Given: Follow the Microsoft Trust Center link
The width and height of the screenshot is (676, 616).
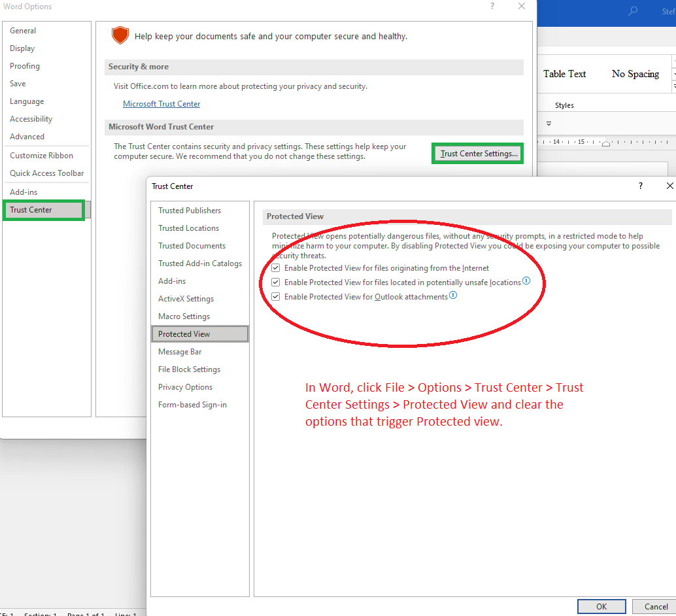Looking at the screenshot, I should (x=161, y=104).
